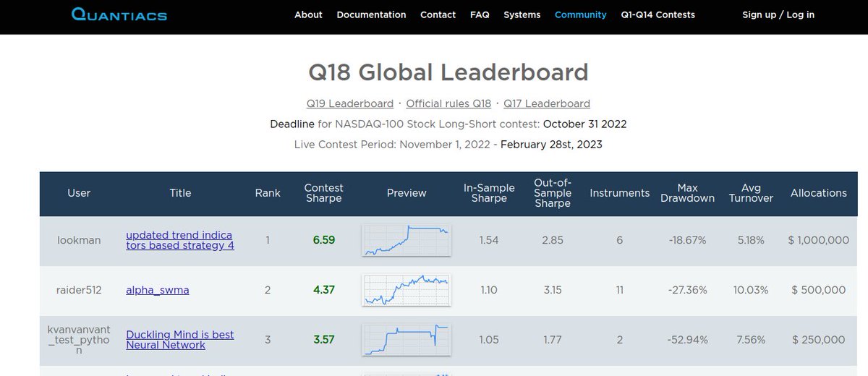
Task: Click Sign up / Log in
Action: [778, 14]
